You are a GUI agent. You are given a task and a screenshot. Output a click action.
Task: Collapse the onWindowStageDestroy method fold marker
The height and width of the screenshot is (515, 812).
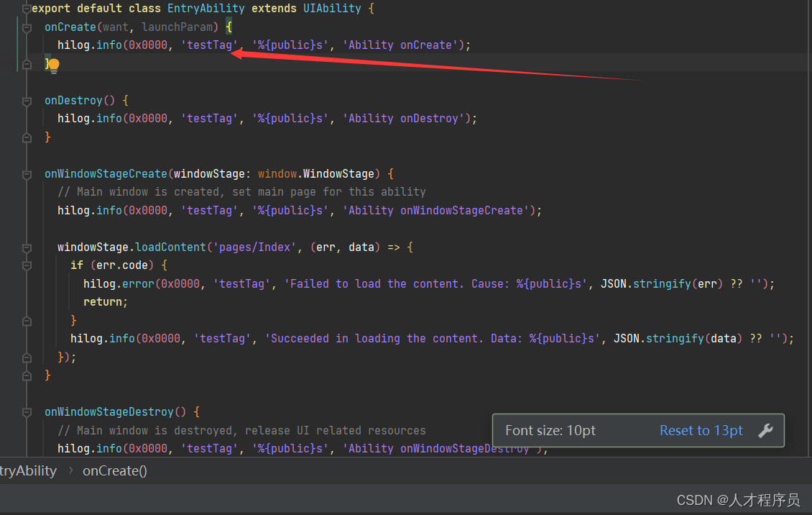tap(27, 412)
